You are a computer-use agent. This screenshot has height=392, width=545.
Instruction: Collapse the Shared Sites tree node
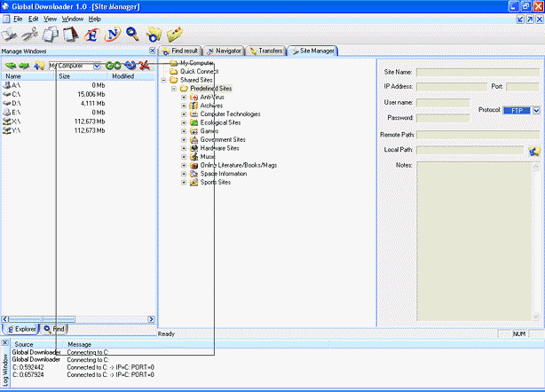coord(163,80)
